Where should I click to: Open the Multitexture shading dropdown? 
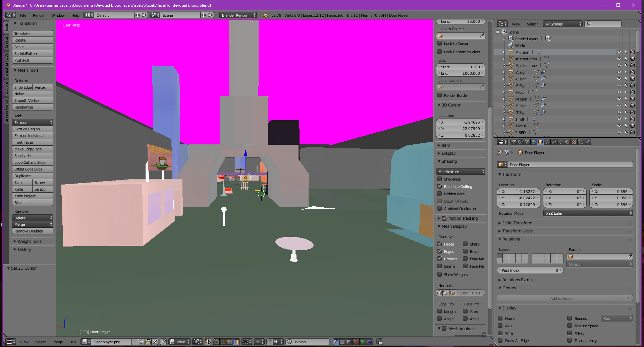(x=461, y=172)
